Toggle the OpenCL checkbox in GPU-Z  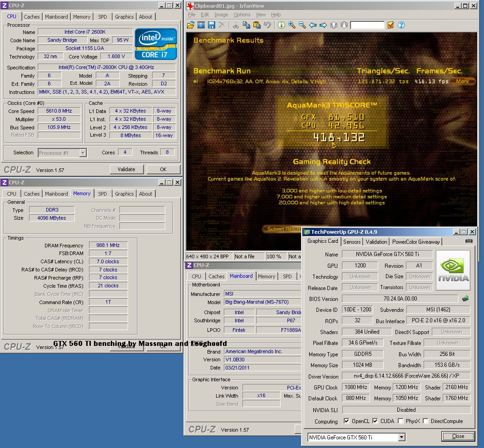(346, 421)
